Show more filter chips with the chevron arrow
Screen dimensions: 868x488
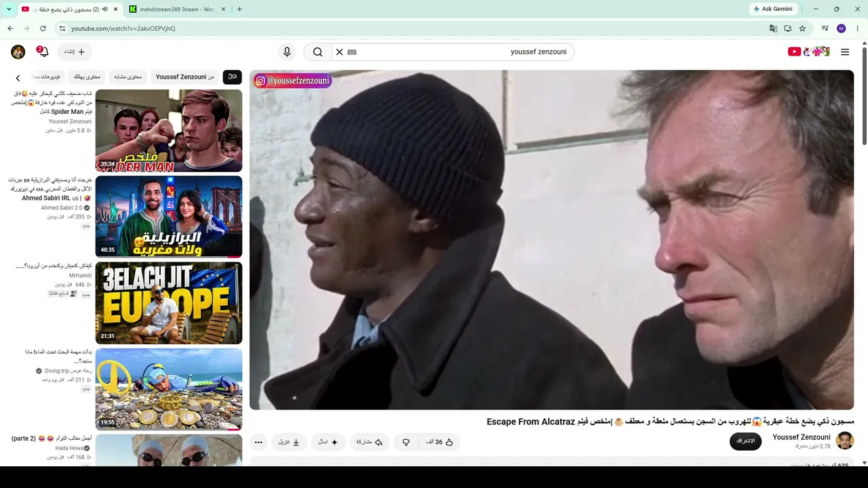18,78
